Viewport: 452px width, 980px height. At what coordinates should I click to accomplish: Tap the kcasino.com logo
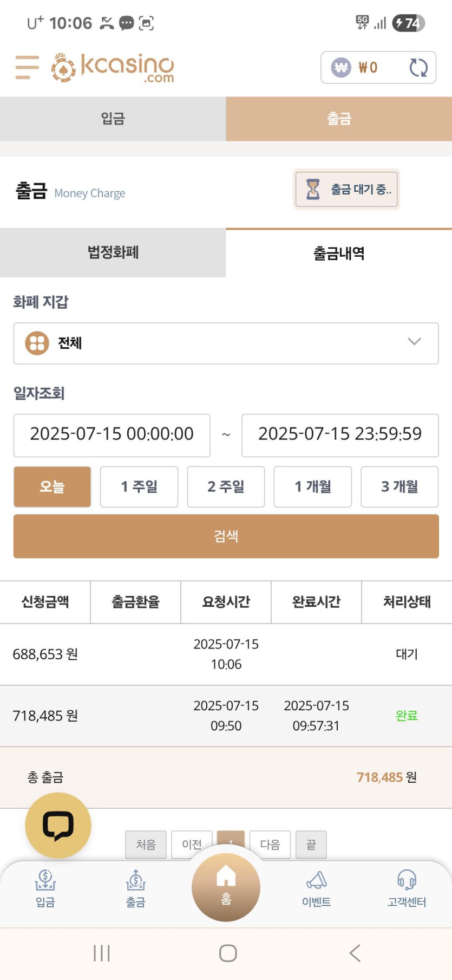pyautogui.click(x=113, y=68)
